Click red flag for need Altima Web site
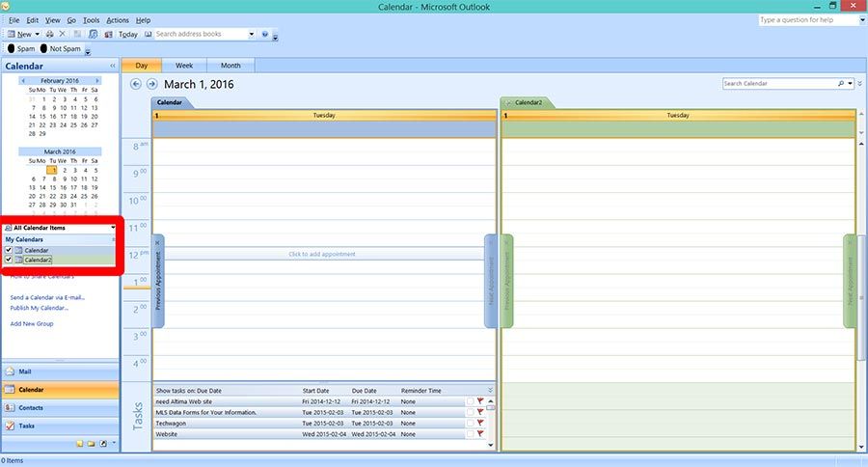Image resolution: width=868 pixels, height=467 pixels. (480, 401)
